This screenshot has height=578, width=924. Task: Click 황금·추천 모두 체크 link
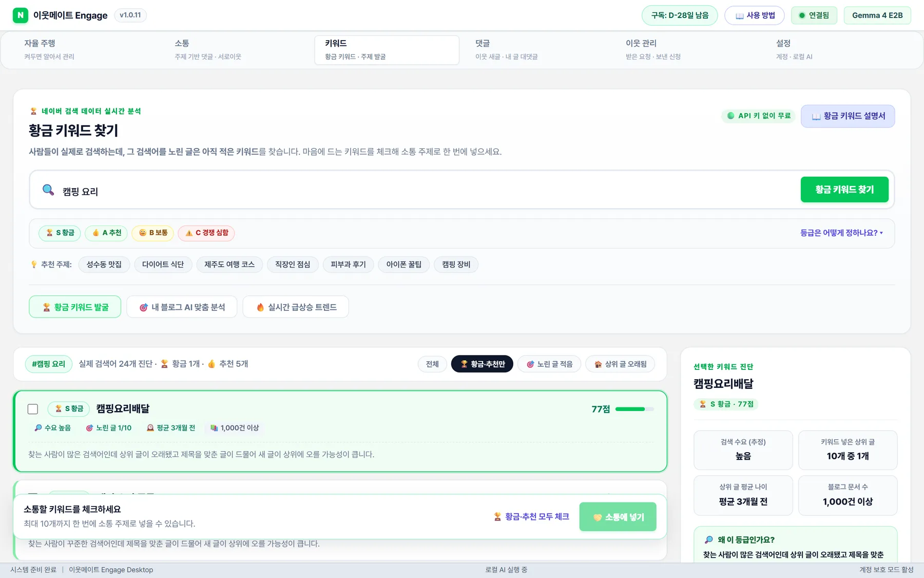point(531,517)
